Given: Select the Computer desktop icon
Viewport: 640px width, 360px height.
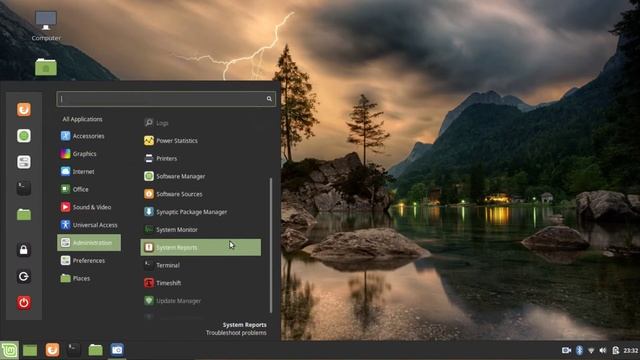Looking at the screenshot, I should coord(46,26).
